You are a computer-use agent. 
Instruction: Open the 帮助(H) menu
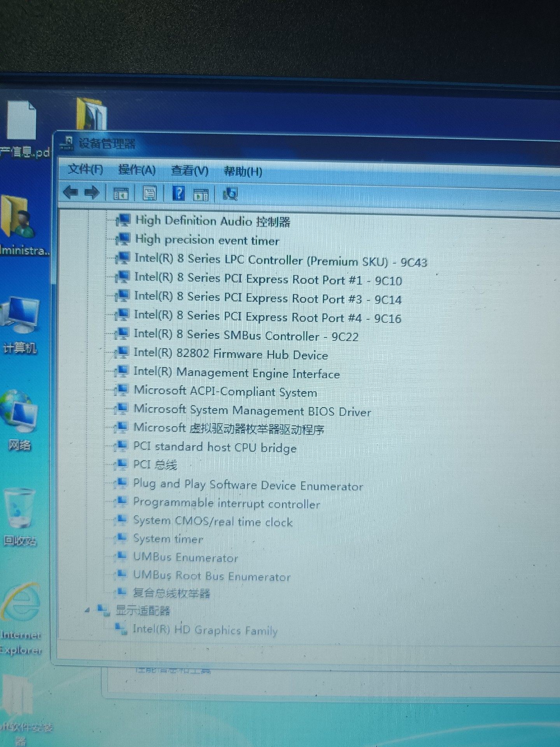pos(243,171)
